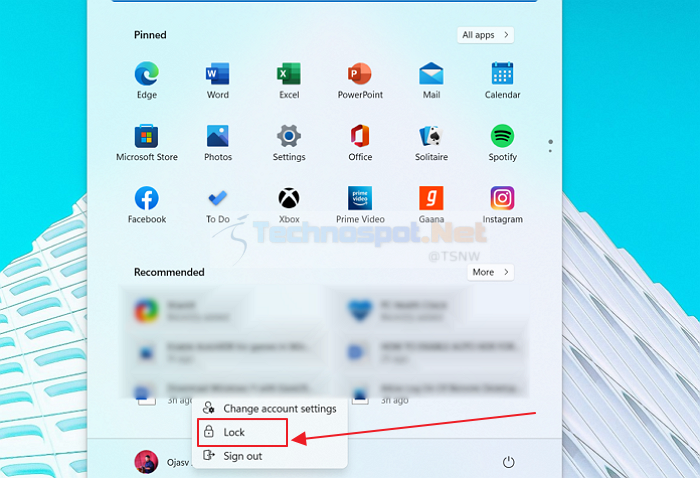Open the Excel pinned app
The image size is (700, 478).
tap(289, 80)
